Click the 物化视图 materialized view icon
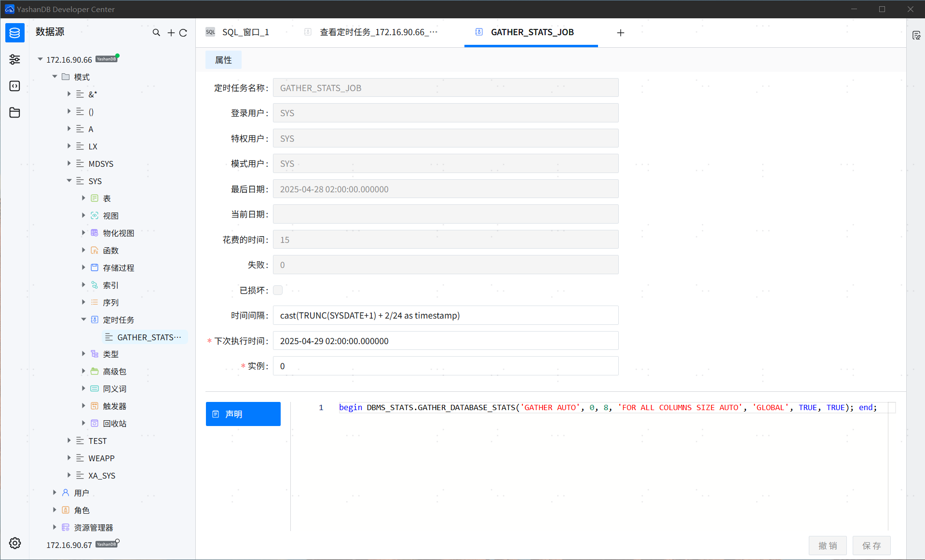Image resolution: width=925 pixels, height=560 pixels. pos(95,233)
